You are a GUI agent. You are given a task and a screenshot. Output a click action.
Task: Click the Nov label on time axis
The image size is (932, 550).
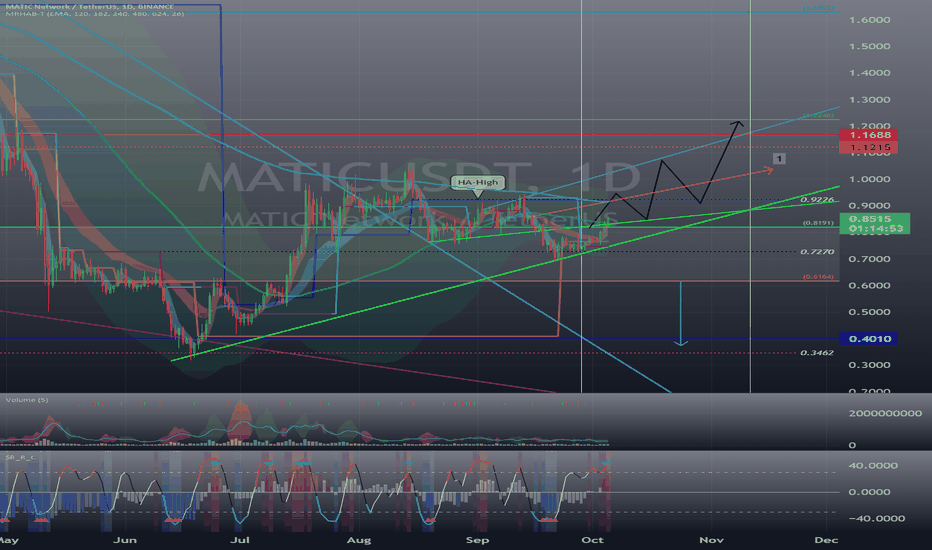click(711, 540)
